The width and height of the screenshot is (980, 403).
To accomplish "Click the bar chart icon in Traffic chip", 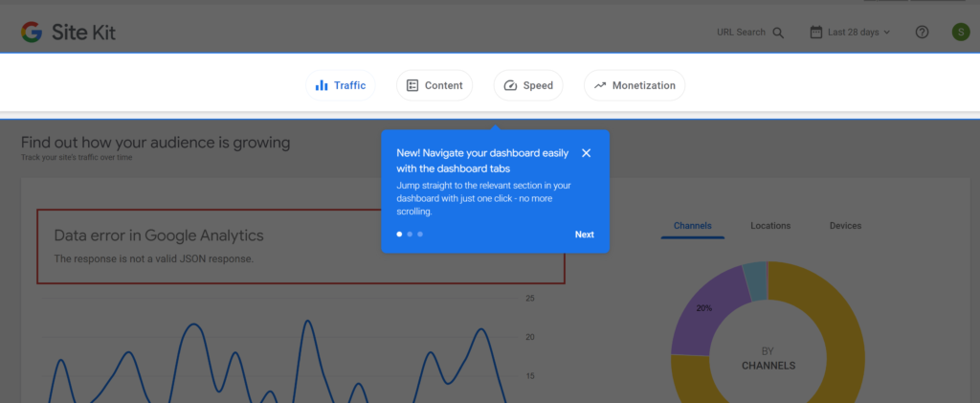I will [x=322, y=85].
